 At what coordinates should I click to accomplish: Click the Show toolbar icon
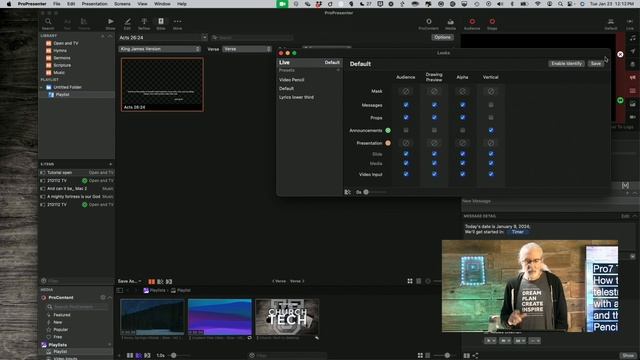click(x=110, y=24)
